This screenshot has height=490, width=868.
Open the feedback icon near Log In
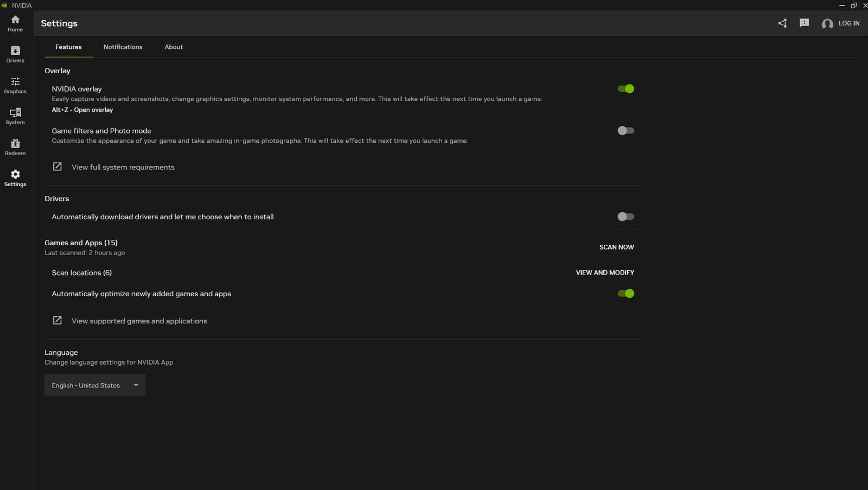click(x=804, y=23)
